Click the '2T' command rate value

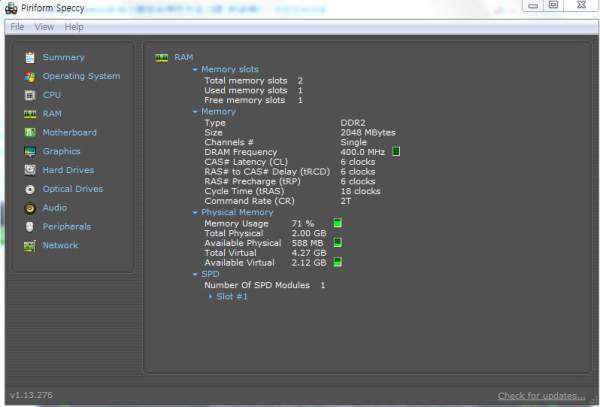(346, 201)
